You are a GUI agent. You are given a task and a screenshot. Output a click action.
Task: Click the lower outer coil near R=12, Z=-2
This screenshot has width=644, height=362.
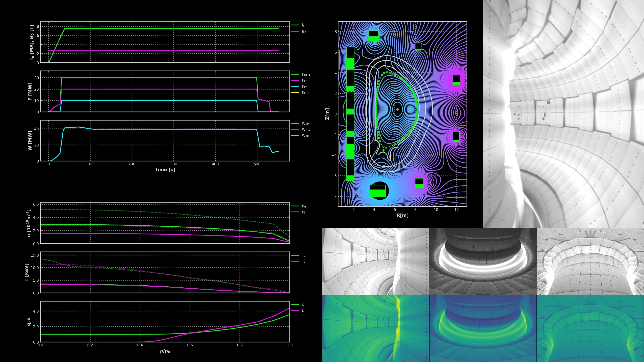coord(456,137)
